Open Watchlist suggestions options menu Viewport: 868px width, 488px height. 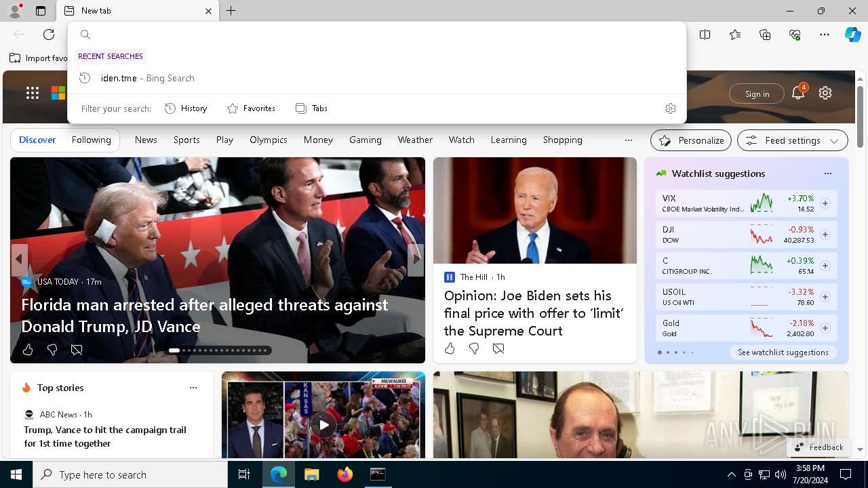point(828,174)
